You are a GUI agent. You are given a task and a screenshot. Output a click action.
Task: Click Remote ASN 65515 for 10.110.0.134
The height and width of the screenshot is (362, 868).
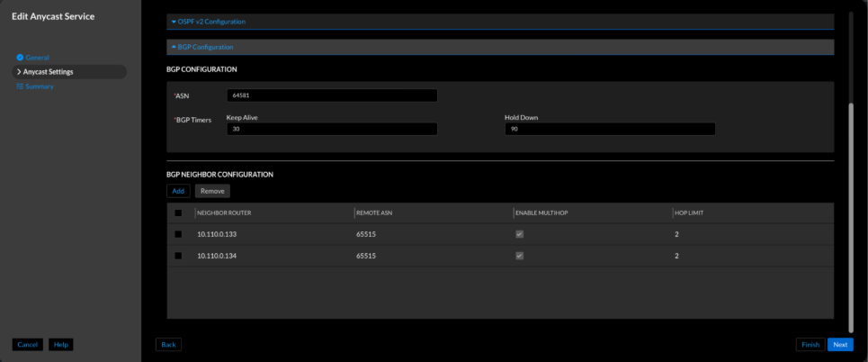[x=366, y=256]
